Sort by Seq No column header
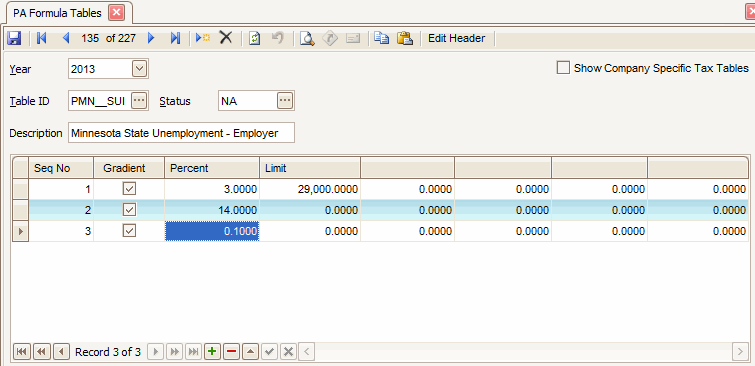 pyautogui.click(x=61, y=168)
